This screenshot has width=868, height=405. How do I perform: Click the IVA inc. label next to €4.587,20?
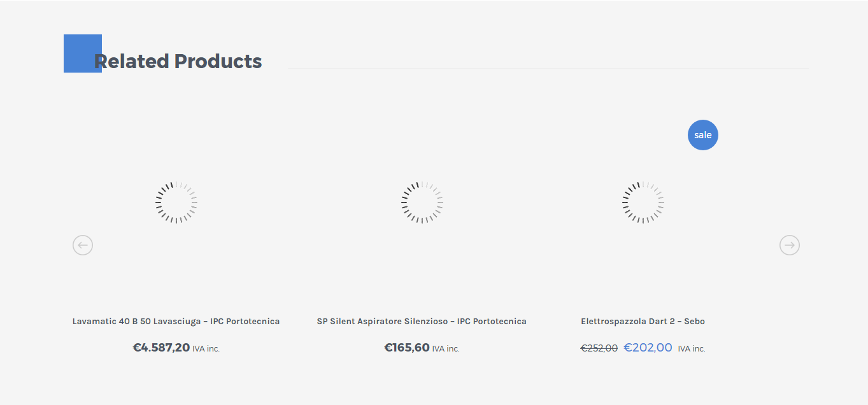tap(206, 349)
